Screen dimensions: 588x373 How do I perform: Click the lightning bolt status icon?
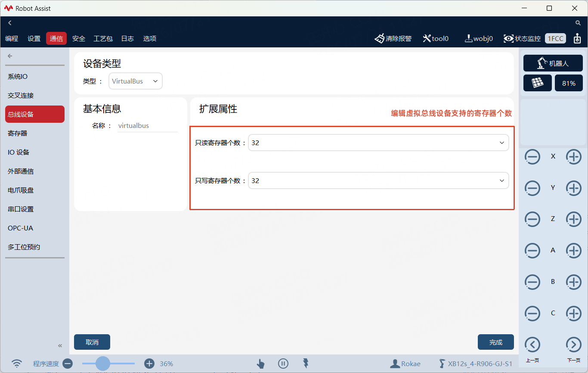click(x=306, y=363)
